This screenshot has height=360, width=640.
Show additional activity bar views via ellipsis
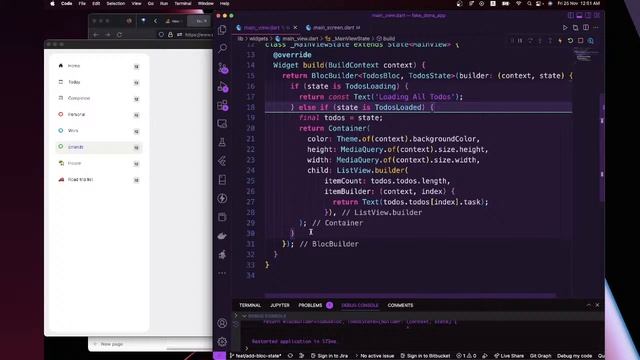(x=222, y=273)
